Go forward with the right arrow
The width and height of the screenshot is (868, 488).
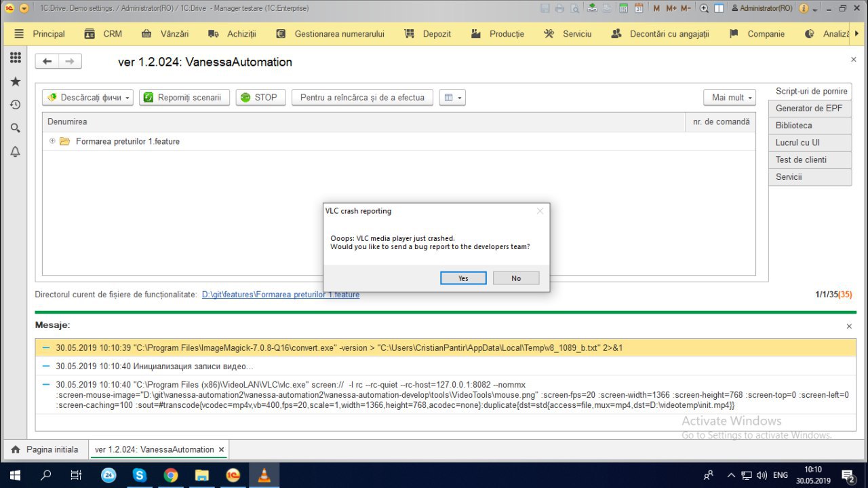[69, 61]
